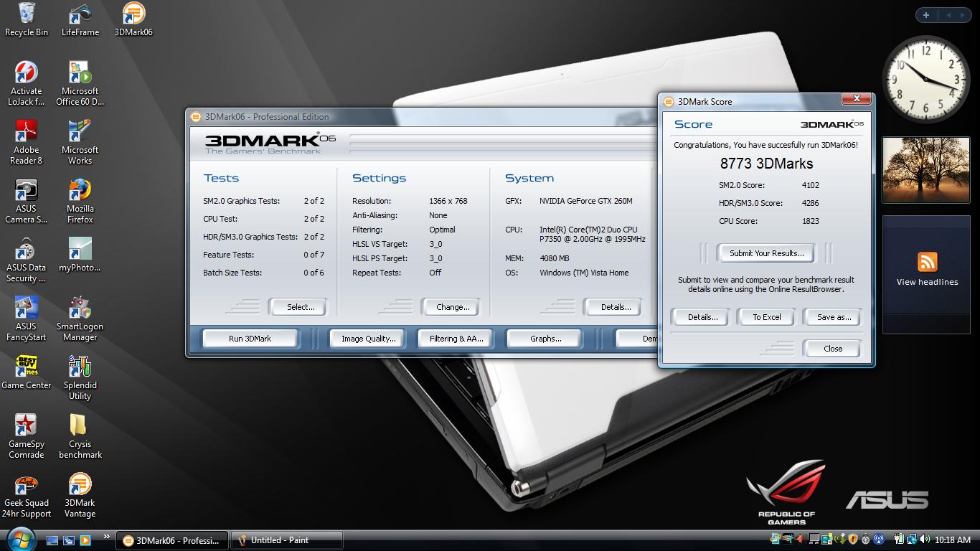Open Filtering & AA... settings

[456, 339]
